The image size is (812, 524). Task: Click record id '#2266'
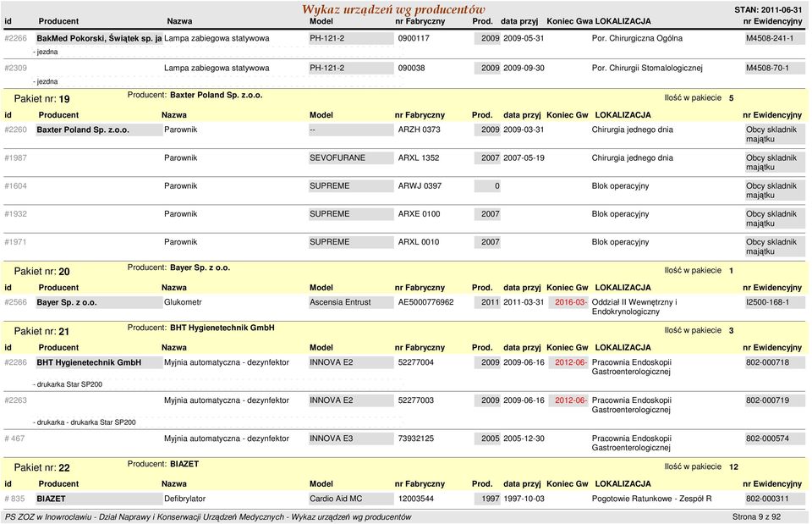tap(15, 38)
